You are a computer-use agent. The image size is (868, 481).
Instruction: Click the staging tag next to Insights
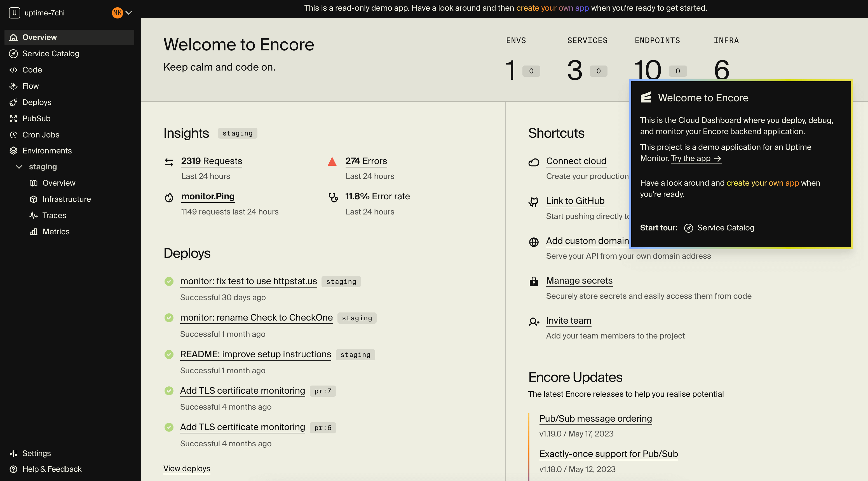pyautogui.click(x=238, y=133)
